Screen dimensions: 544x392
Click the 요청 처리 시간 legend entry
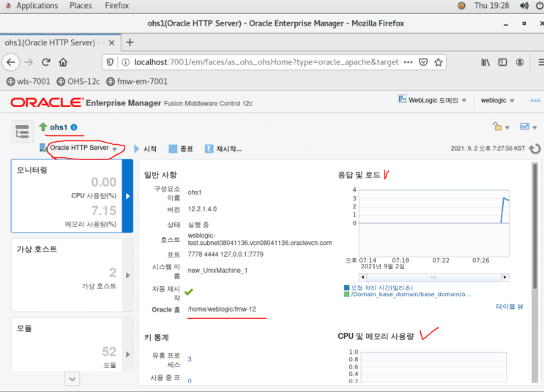(381, 287)
